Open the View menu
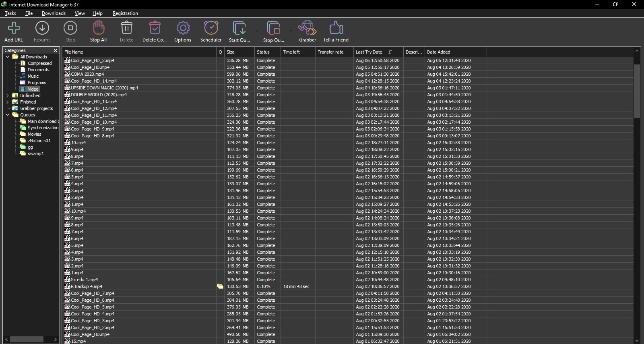 (80, 13)
